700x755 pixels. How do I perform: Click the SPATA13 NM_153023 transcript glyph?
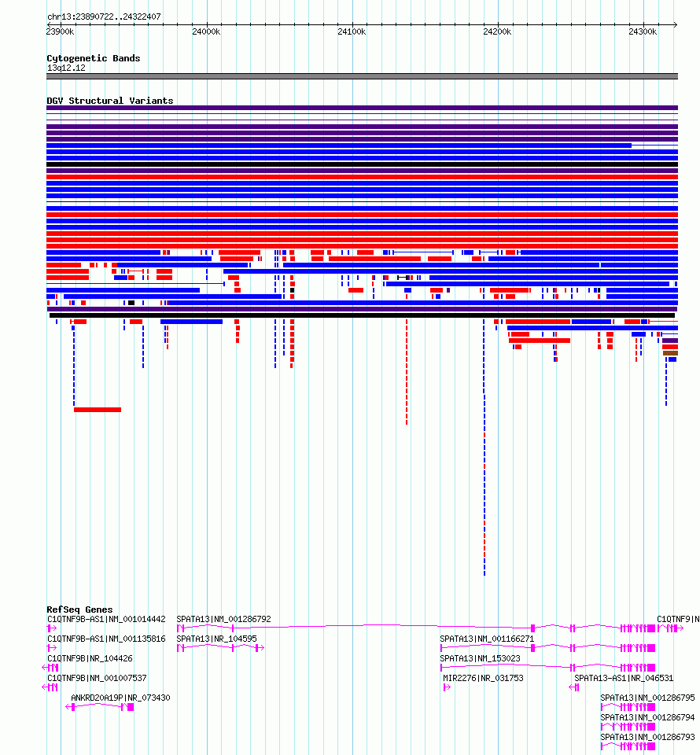pyautogui.click(x=547, y=668)
